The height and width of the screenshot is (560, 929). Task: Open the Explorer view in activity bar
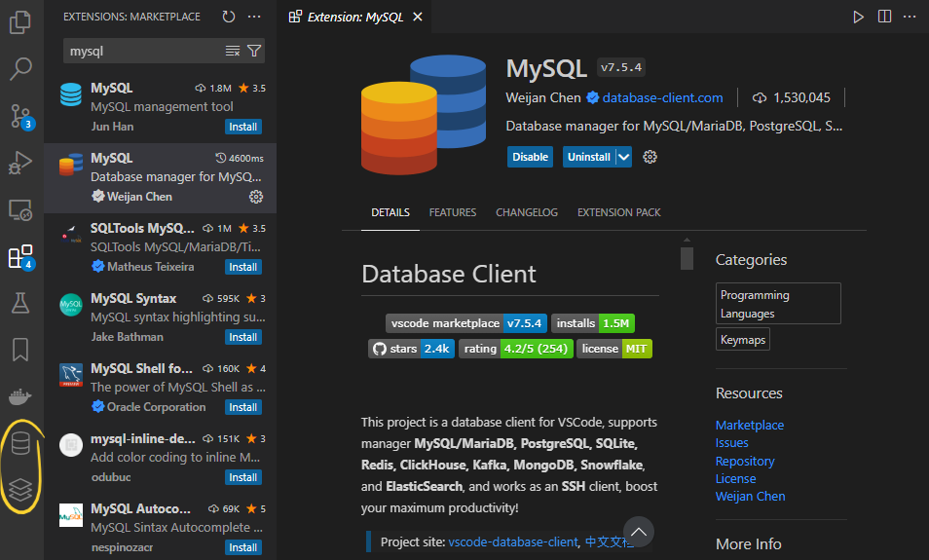20,22
